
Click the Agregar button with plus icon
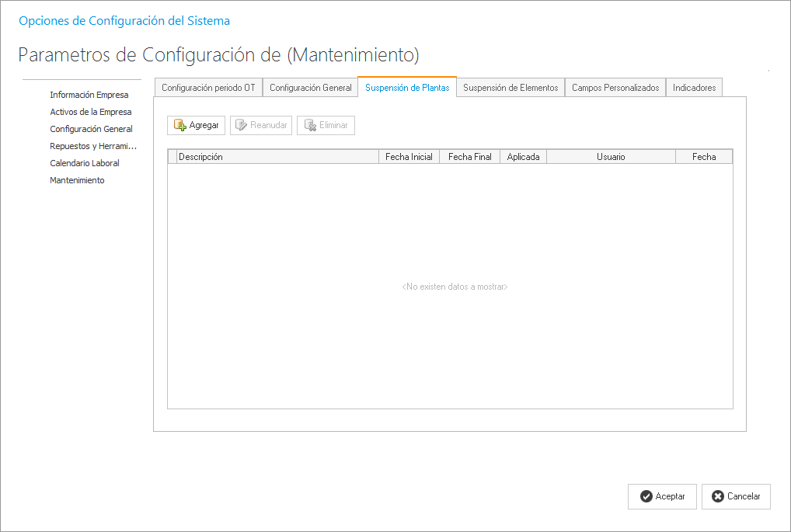196,125
